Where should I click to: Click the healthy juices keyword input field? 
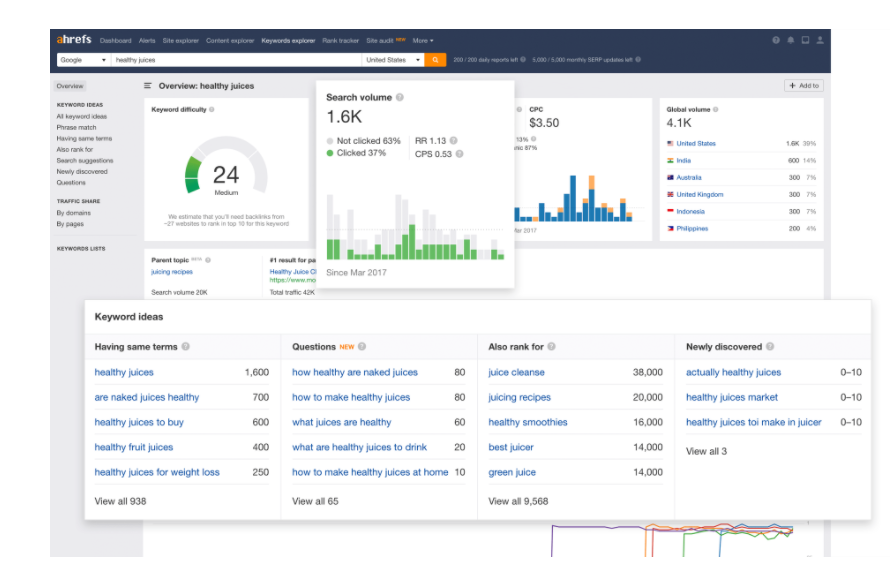pos(236,60)
